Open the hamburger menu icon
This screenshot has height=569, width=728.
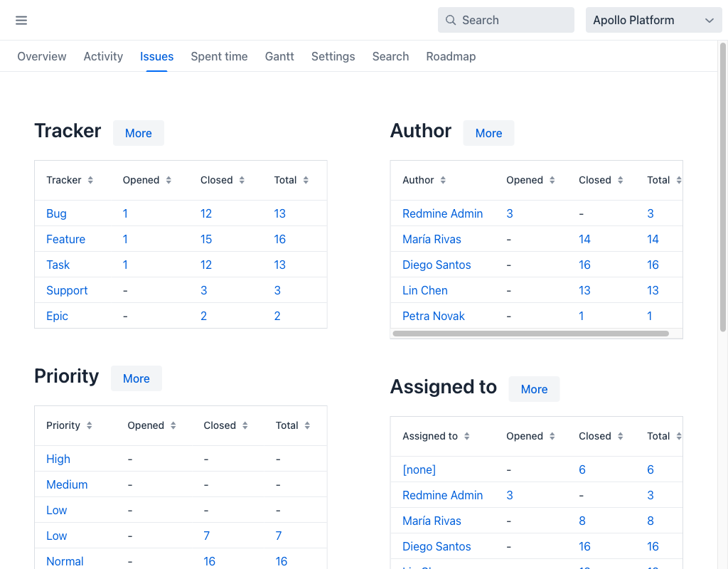(x=21, y=20)
